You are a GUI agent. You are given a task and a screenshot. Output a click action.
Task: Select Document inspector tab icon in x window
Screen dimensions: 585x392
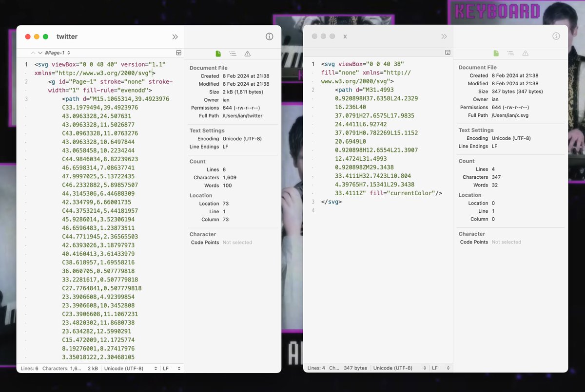pos(496,53)
